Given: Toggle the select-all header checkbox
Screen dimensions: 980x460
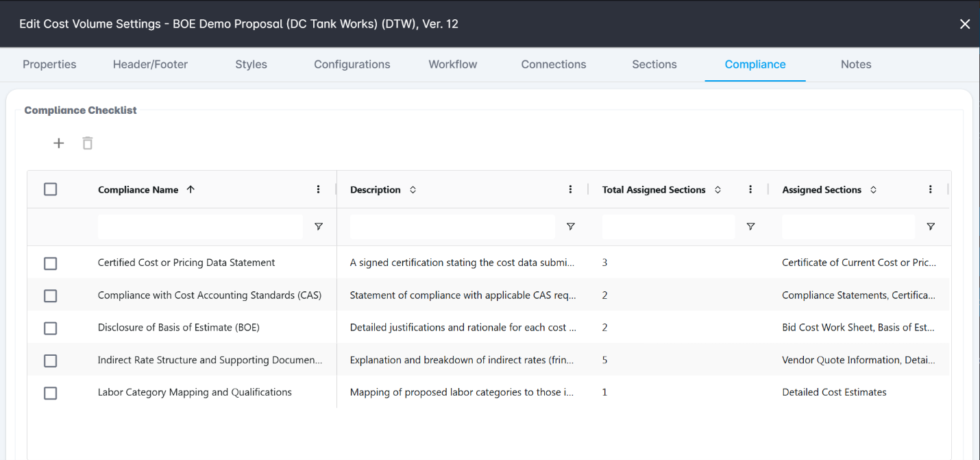Looking at the screenshot, I should click(50, 190).
